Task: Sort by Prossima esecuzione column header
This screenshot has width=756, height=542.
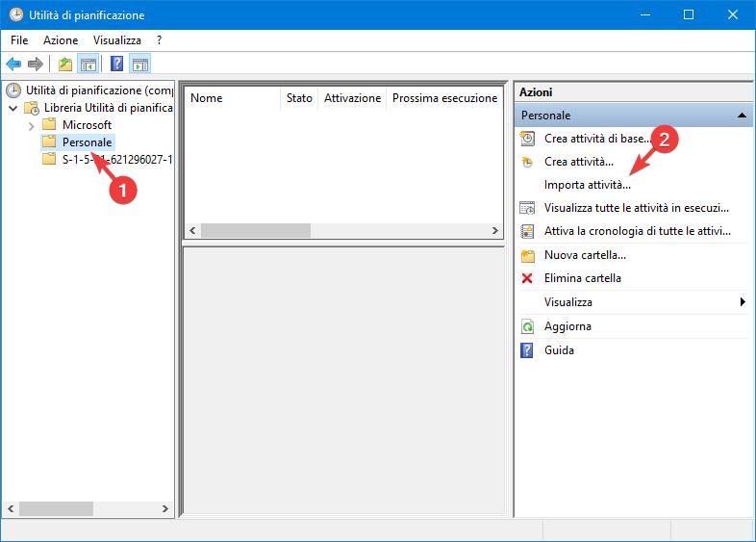Action: coord(444,98)
